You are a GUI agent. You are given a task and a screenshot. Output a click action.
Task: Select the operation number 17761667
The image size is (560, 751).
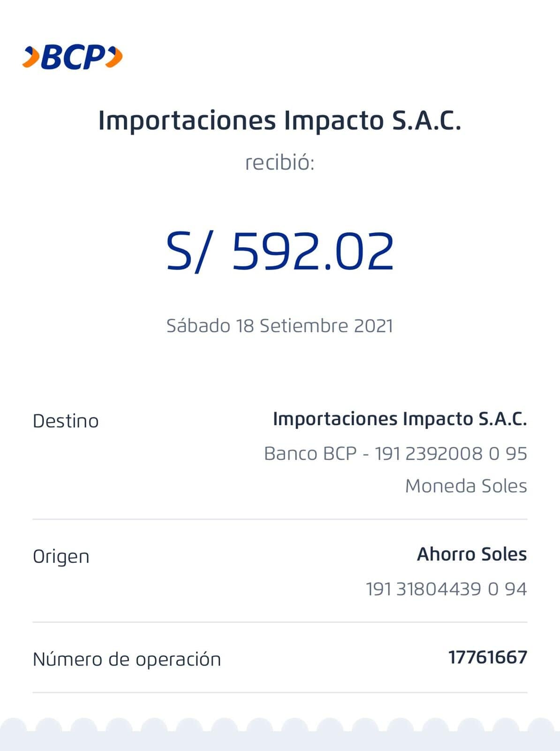pos(487,657)
